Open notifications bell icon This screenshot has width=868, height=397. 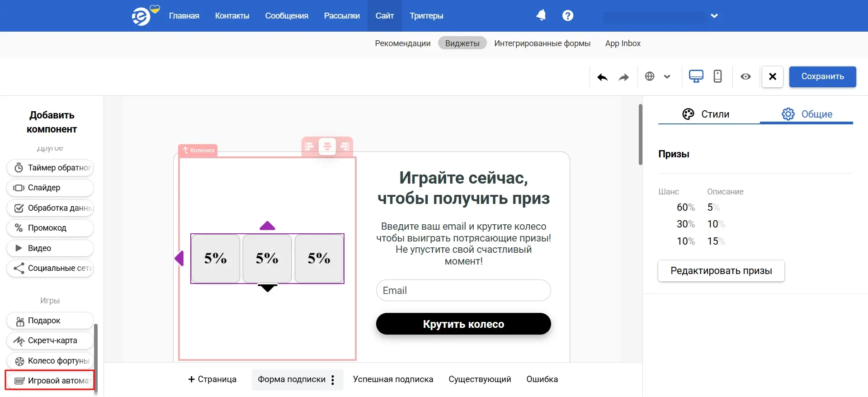(541, 15)
